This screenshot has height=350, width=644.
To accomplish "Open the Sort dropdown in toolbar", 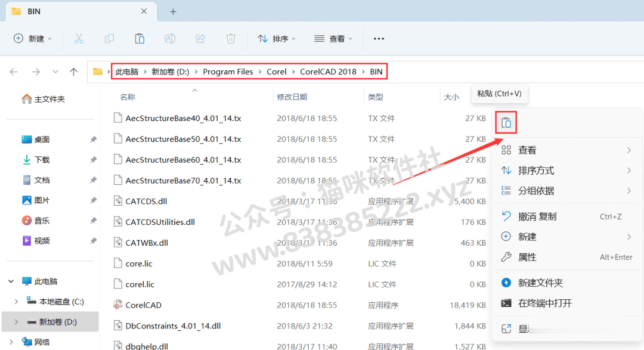I will [277, 39].
